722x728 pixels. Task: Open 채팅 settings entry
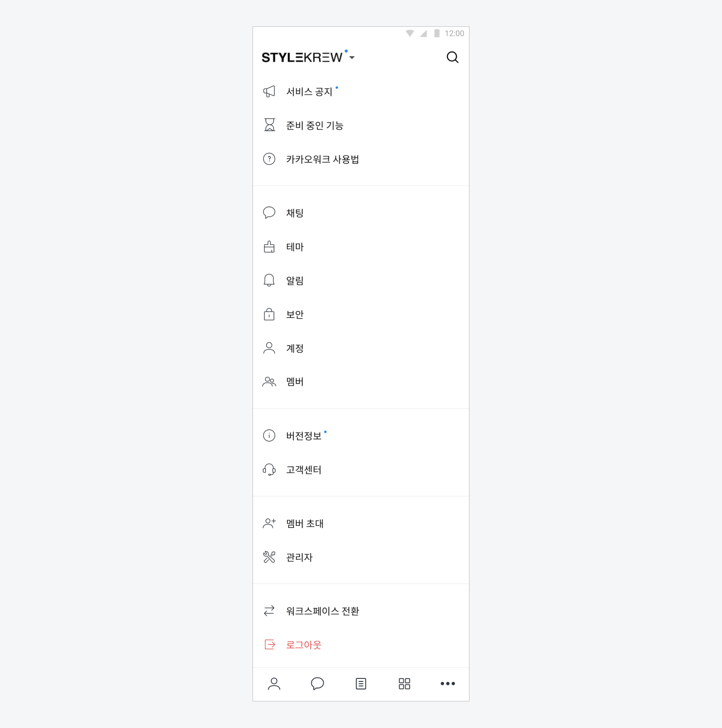294,213
